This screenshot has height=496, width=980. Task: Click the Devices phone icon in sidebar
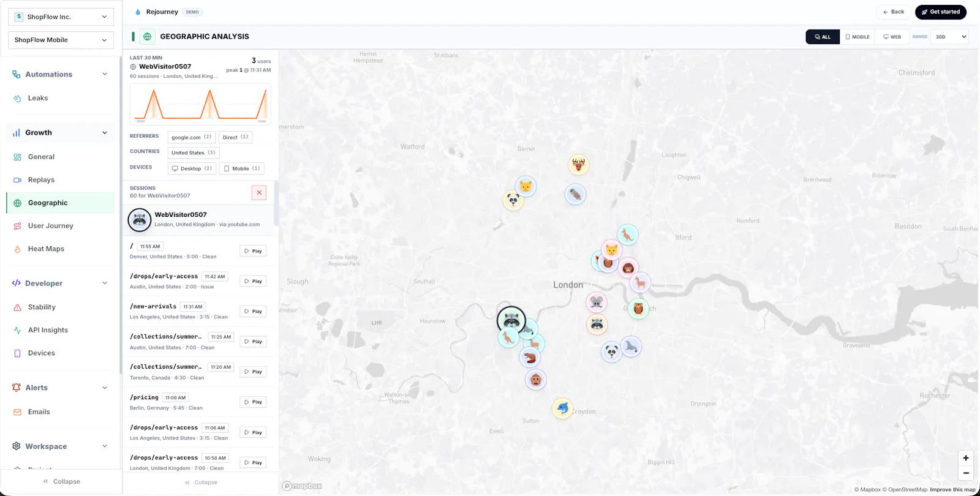coord(17,353)
